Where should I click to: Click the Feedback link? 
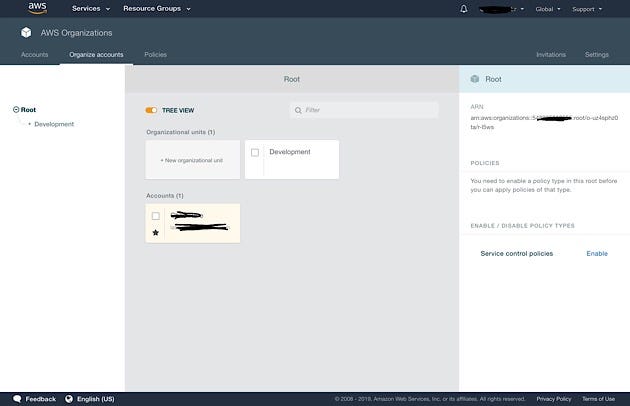(x=41, y=399)
